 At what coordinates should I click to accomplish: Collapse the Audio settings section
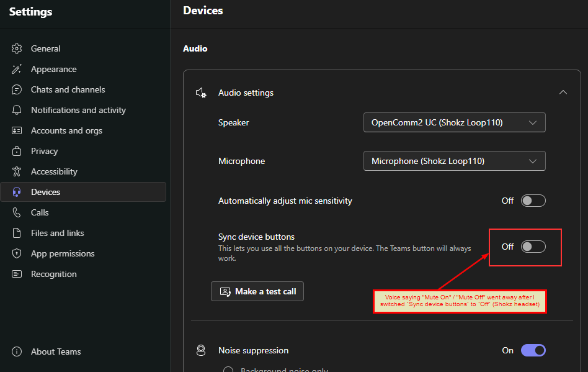click(x=563, y=93)
